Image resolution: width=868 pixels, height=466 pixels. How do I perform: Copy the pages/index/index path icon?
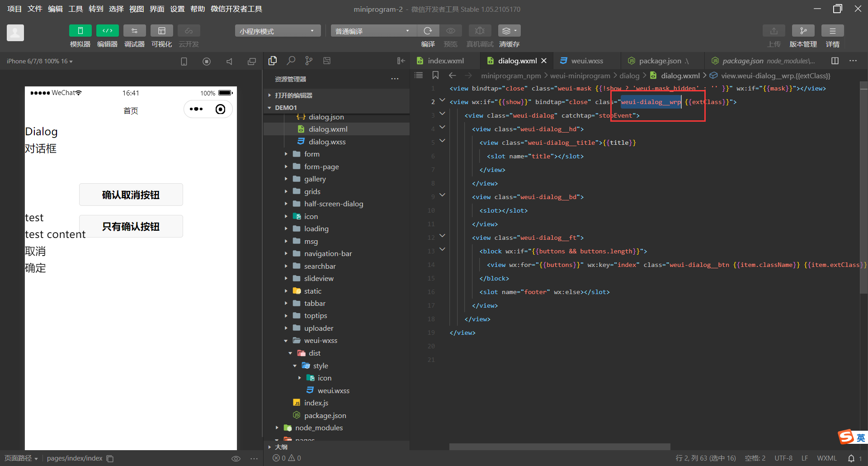(110, 458)
